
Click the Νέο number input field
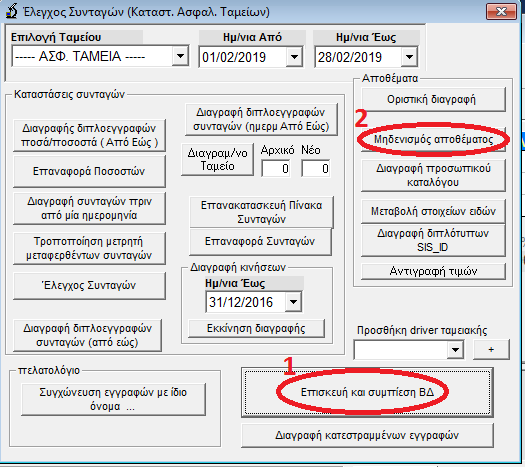[x=315, y=168]
